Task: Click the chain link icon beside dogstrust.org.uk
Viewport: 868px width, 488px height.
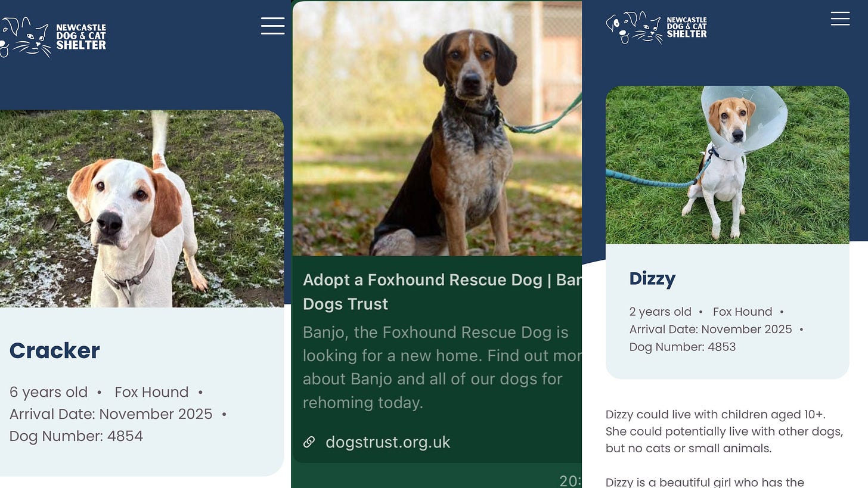Action: click(x=309, y=442)
